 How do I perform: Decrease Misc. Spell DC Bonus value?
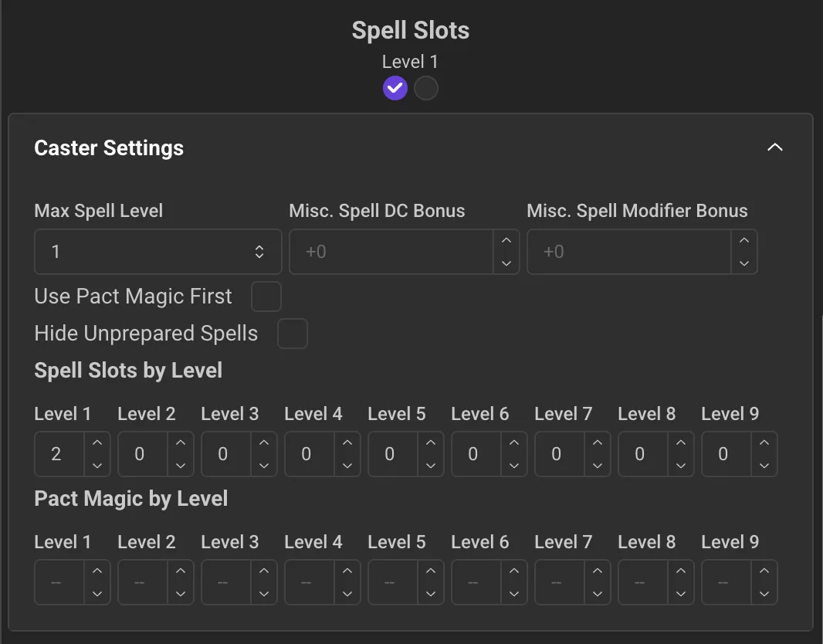(x=506, y=263)
